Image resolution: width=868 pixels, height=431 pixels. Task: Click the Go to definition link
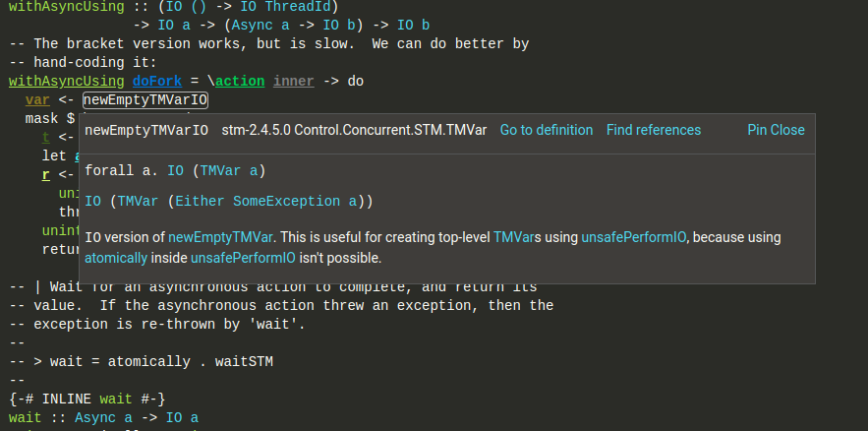(546, 130)
